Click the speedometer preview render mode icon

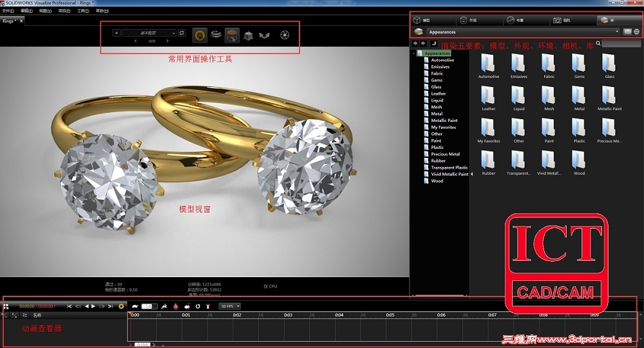point(200,34)
